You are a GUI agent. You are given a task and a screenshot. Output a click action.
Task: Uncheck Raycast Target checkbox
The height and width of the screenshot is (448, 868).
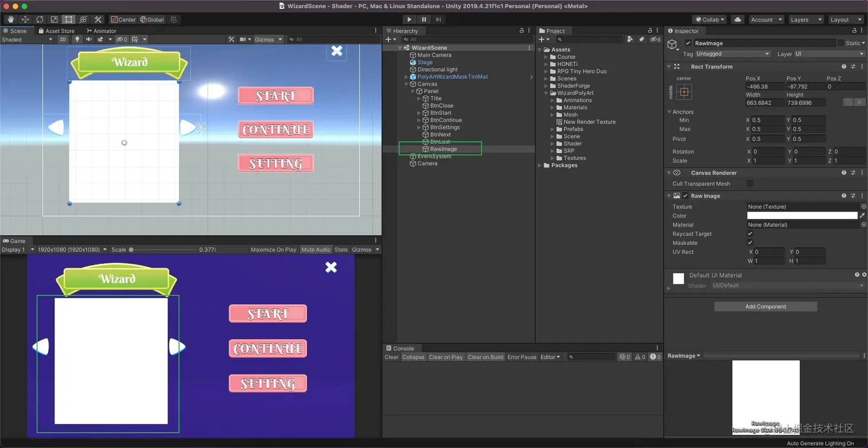click(x=750, y=234)
